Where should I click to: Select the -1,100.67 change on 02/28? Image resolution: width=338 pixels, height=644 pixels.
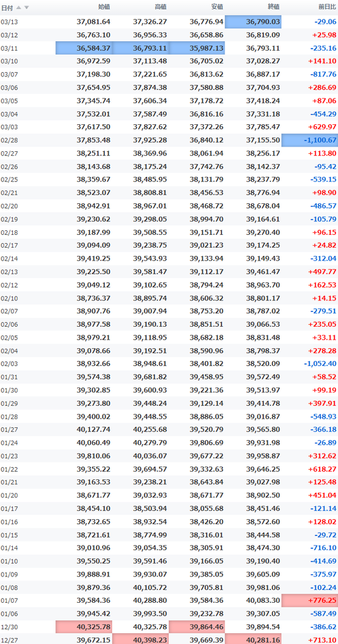tap(310, 140)
